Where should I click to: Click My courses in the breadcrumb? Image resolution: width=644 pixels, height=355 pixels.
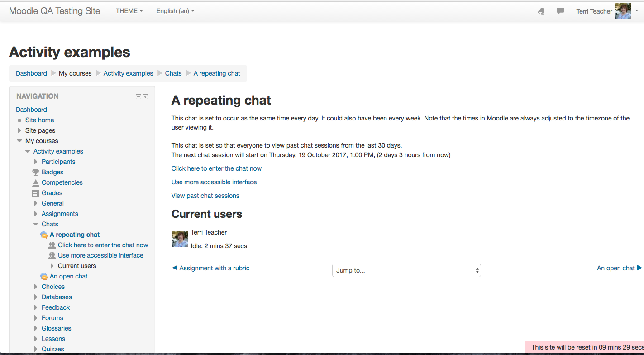pos(75,73)
